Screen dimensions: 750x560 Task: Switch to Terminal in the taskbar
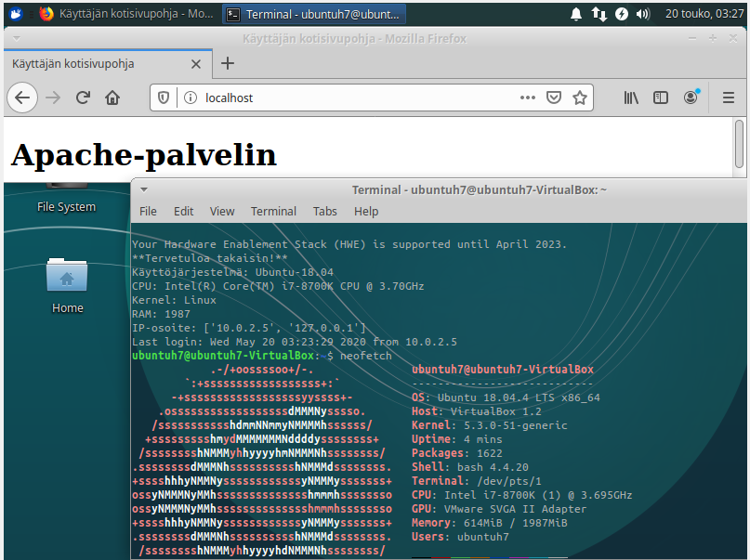tap(314, 14)
